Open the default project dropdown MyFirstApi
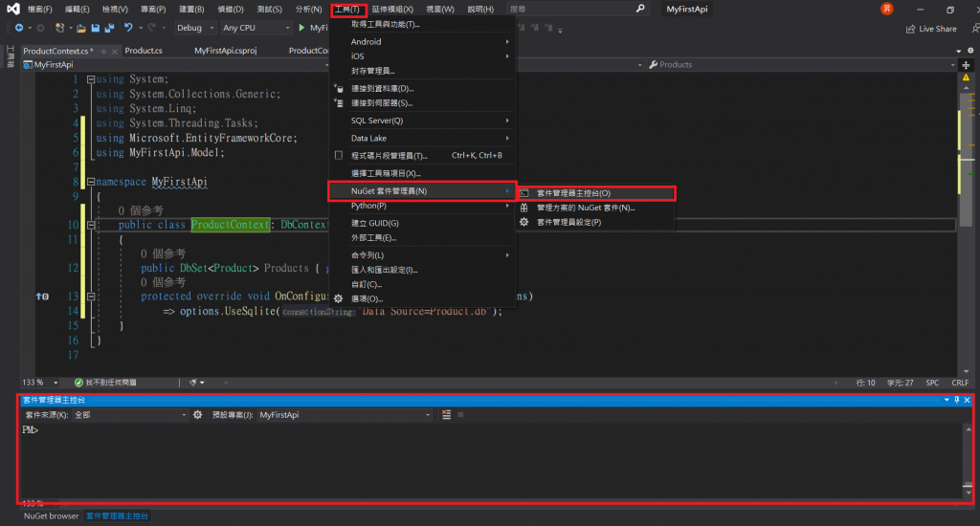The image size is (980, 526). pos(345,415)
